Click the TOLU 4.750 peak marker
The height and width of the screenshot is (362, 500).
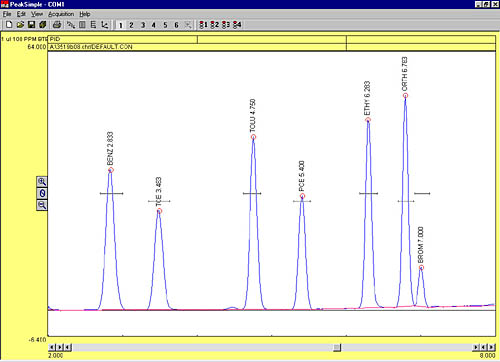pyautogui.click(x=253, y=137)
